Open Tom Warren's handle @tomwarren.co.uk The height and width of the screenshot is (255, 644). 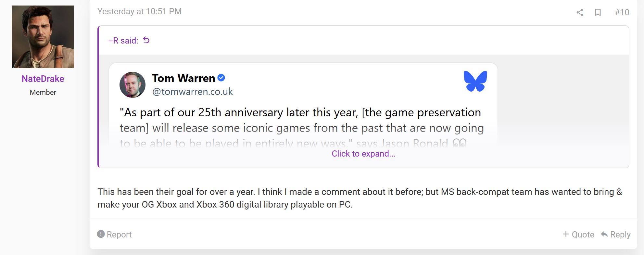192,92
